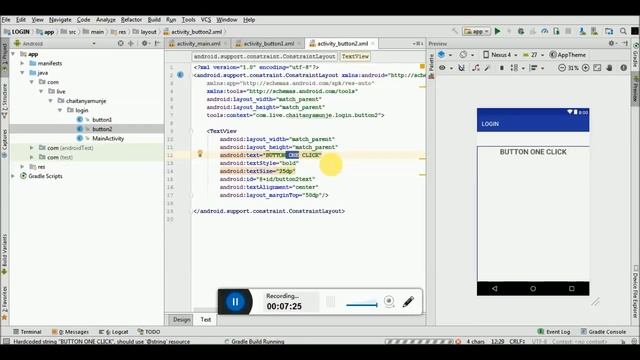The image size is (640, 360).
Task: Collapse the java folder
Action: [x=22, y=73]
